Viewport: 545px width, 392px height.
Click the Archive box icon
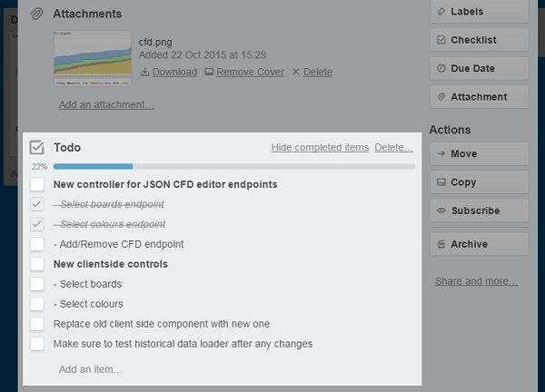tap(441, 244)
